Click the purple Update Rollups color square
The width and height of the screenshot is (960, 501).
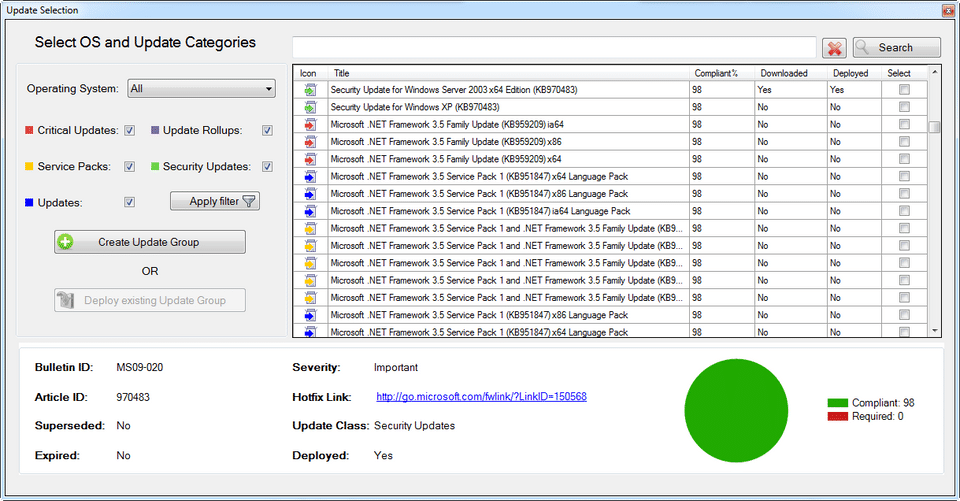[x=155, y=130]
